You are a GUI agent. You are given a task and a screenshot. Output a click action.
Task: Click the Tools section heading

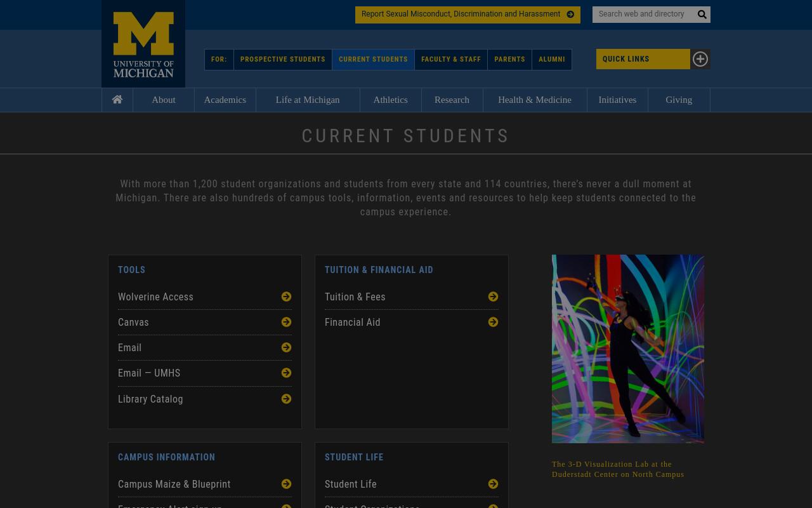[x=132, y=270]
